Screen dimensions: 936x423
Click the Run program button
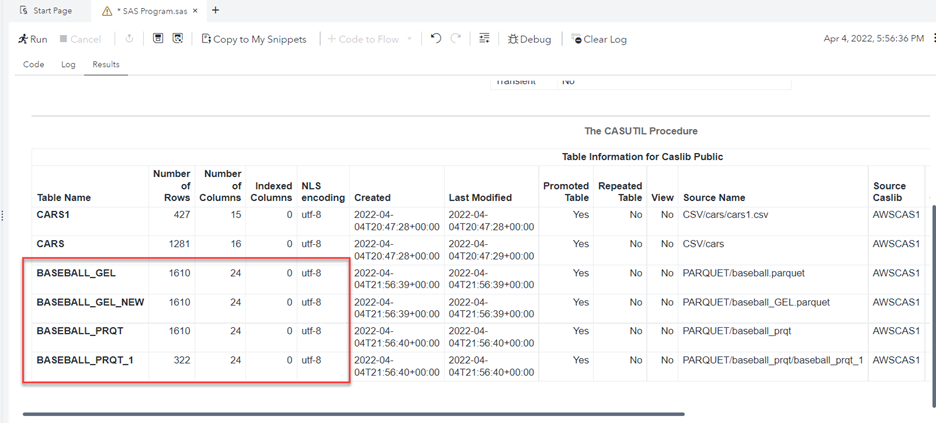pyautogui.click(x=32, y=39)
